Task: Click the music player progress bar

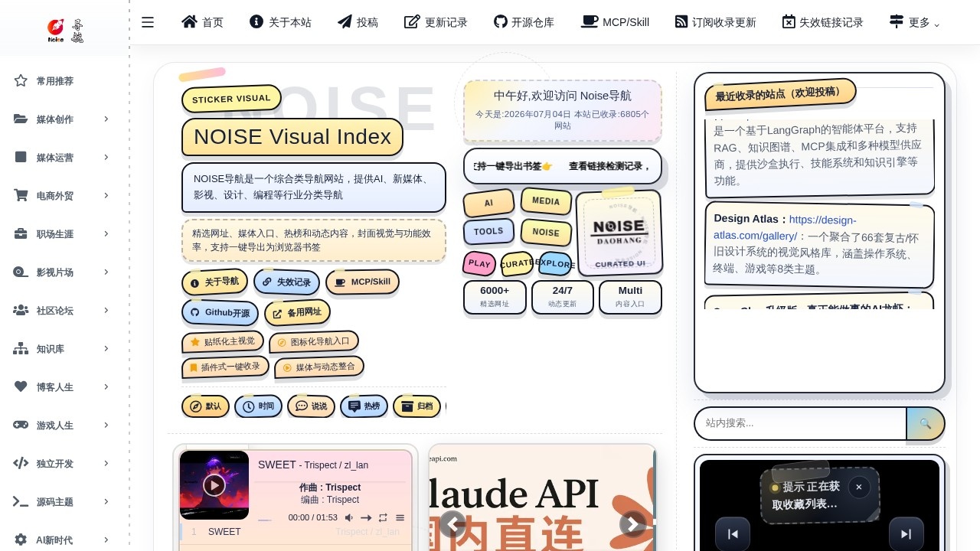Action: click(266, 520)
